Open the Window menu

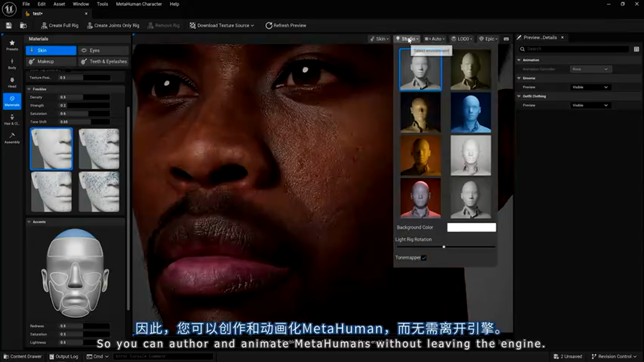(80, 4)
